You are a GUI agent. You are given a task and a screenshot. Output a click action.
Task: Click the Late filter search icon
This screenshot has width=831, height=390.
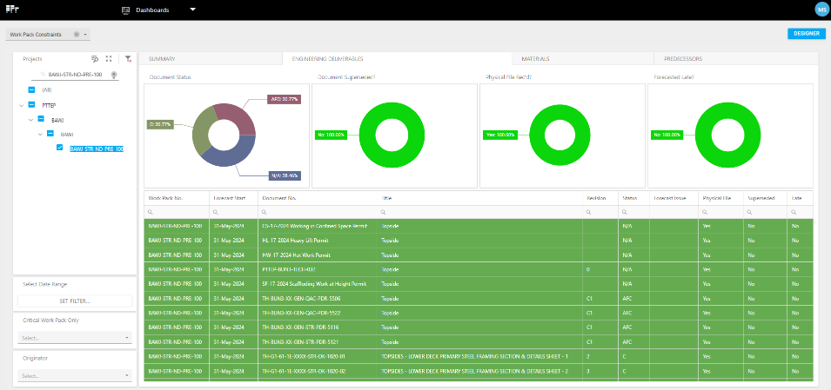pyautogui.click(x=793, y=212)
